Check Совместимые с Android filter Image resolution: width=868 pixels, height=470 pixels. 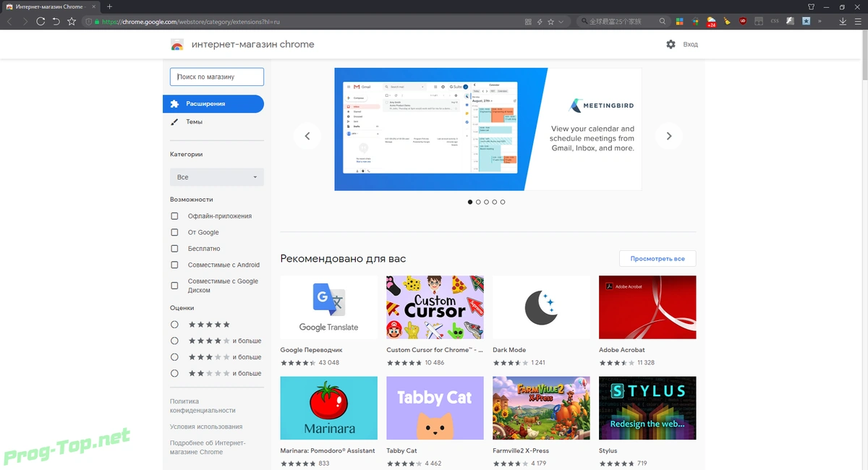click(x=174, y=265)
